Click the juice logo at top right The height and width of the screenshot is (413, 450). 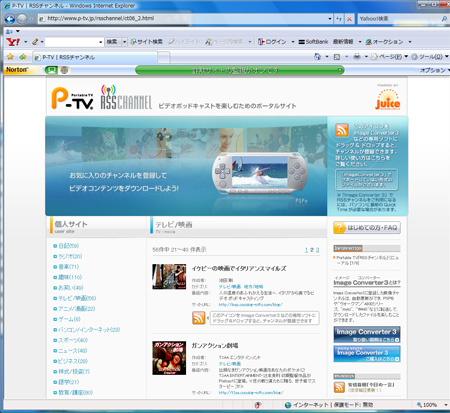(x=387, y=99)
